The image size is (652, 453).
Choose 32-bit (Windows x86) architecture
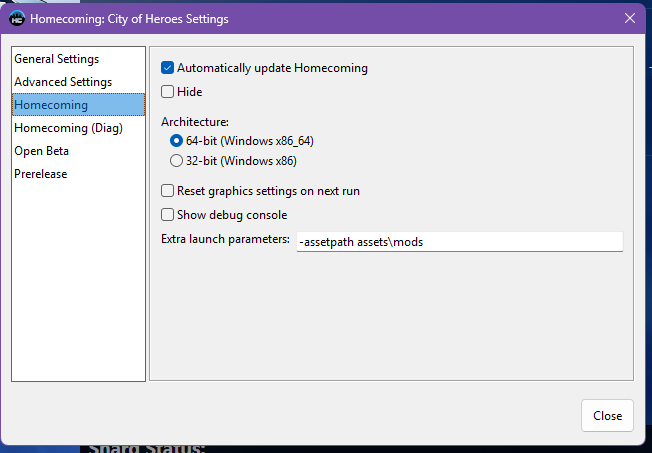pos(177,160)
